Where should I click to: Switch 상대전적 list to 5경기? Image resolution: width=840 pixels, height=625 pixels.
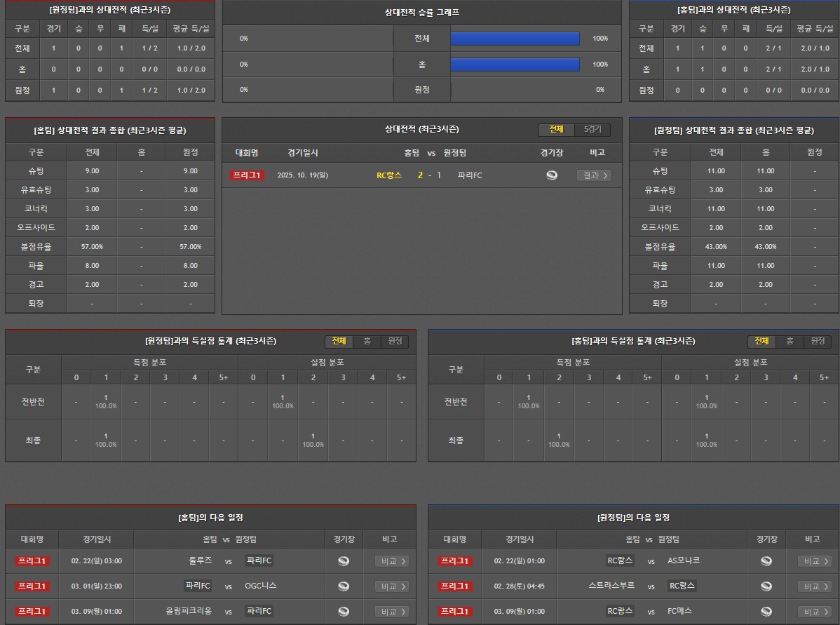click(x=592, y=130)
